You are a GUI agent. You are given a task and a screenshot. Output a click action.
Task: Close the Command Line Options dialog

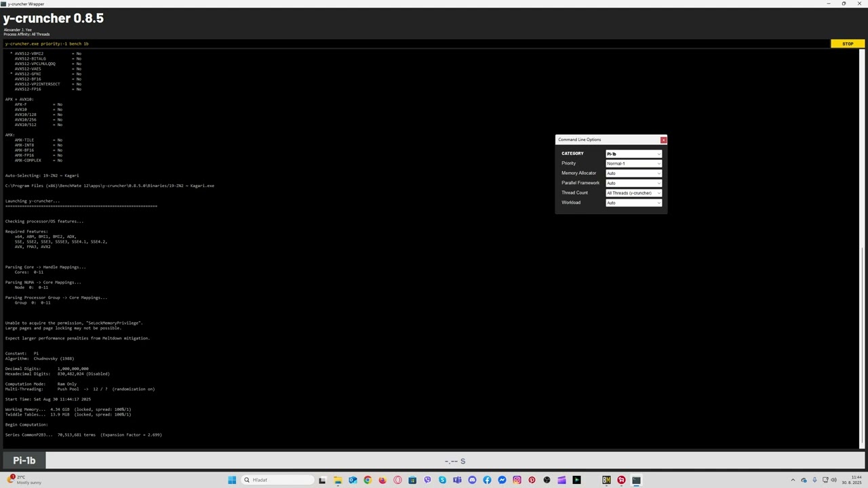[663, 140]
